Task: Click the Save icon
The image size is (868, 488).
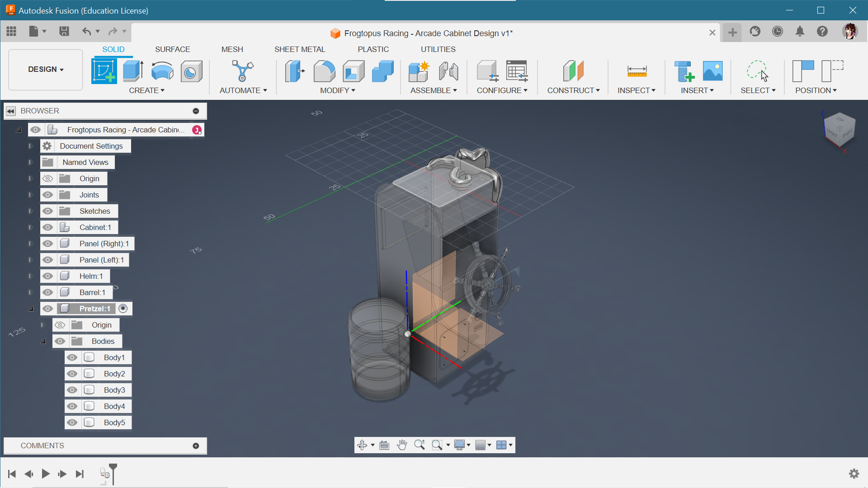Action: (64, 31)
